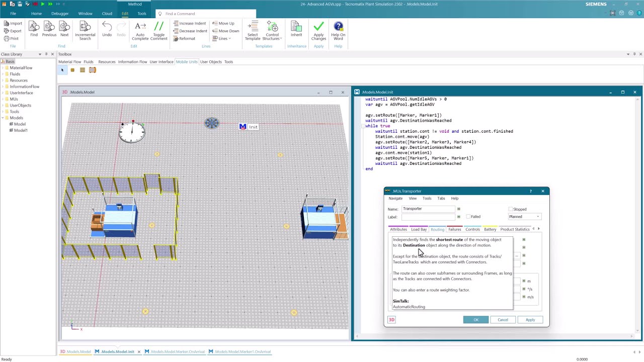Switch to the .Models.Model.Marker.OnArrival document tab
644x362 pixels.
174,351
